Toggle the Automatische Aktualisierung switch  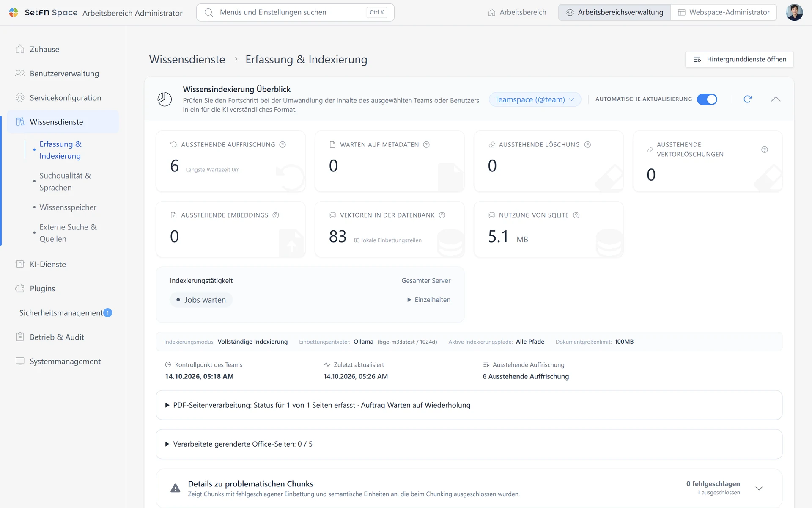[x=707, y=99]
